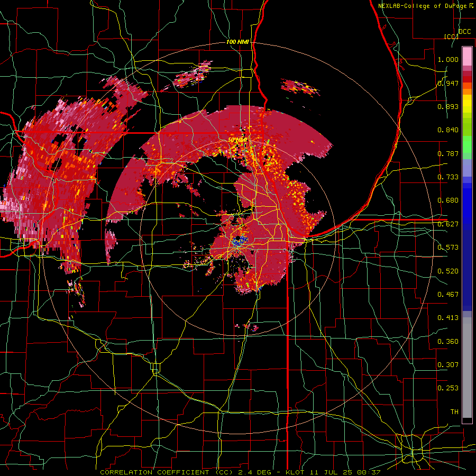476x476 pixels.
Task: Click the blue low-CC cluster at radar center
Action: 240,241
